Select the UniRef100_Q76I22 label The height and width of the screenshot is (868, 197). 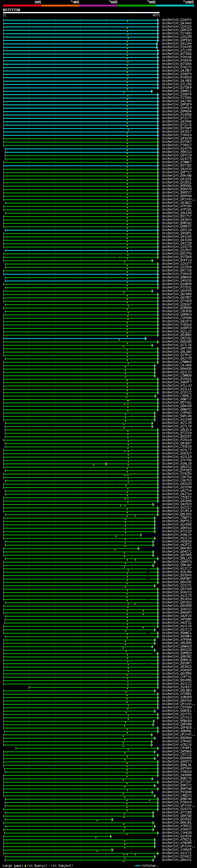point(177,393)
